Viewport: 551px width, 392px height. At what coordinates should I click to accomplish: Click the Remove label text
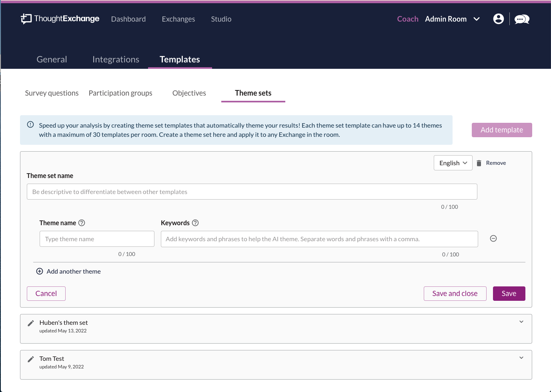(x=496, y=163)
